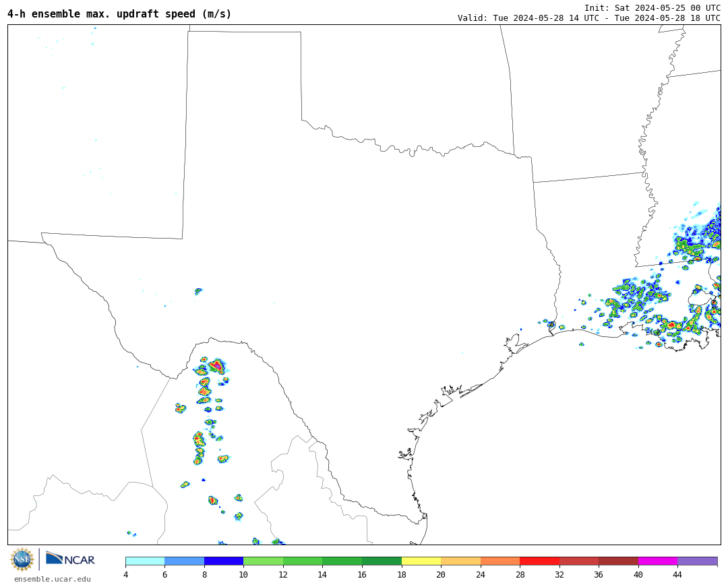The image size is (728, 587).
Task: Click the NCAR logo
Action: (70, 559)
